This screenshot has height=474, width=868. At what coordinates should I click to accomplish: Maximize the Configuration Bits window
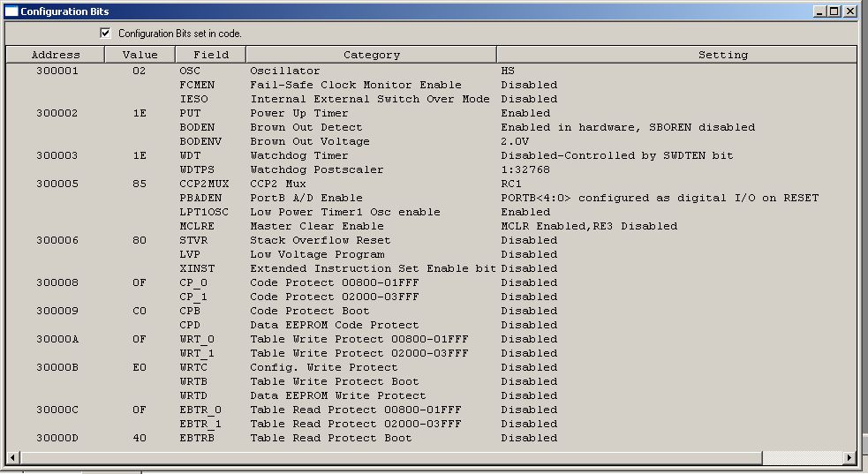point(834,11)
